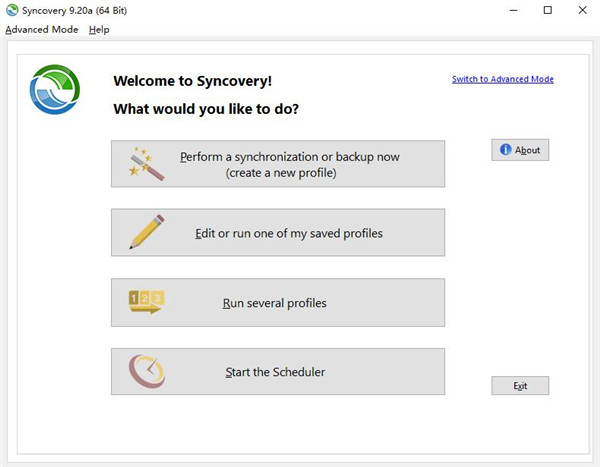Click the yellow pencil edit icon
600x467 pixels.
[147, 233]
